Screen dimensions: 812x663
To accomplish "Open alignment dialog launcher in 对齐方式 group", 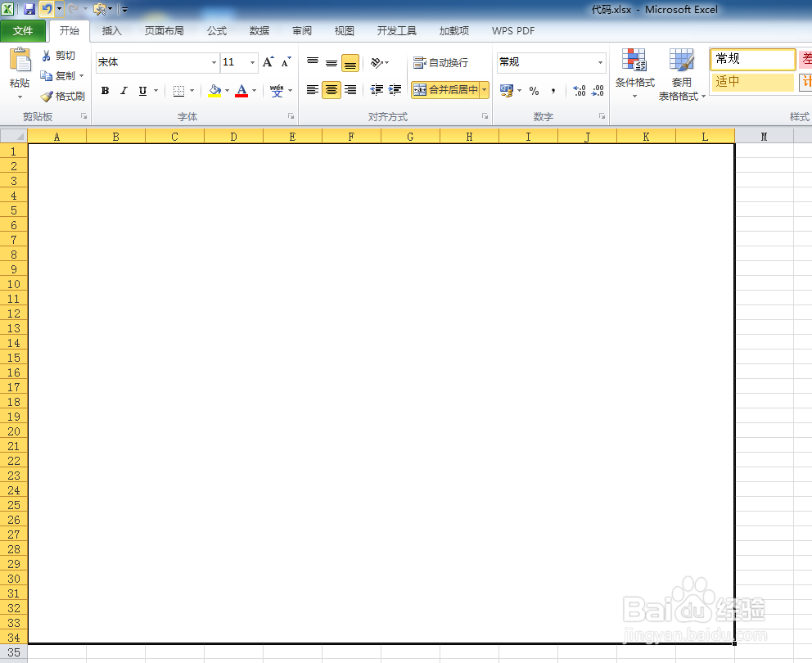I will [x=485, y=116].
